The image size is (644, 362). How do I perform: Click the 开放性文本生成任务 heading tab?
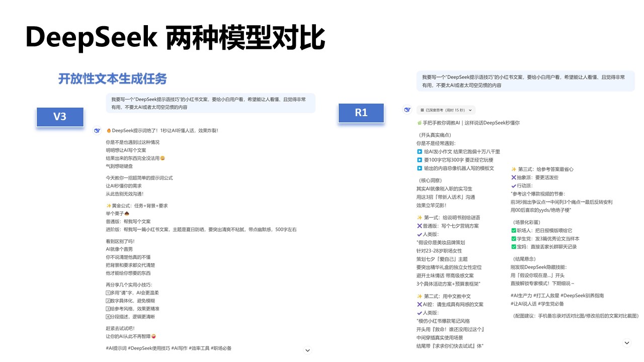tap(112, 79)
